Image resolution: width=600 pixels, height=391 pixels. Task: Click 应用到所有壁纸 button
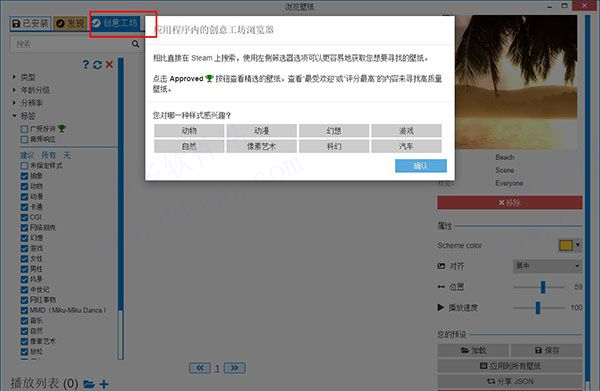click(510, 366)
